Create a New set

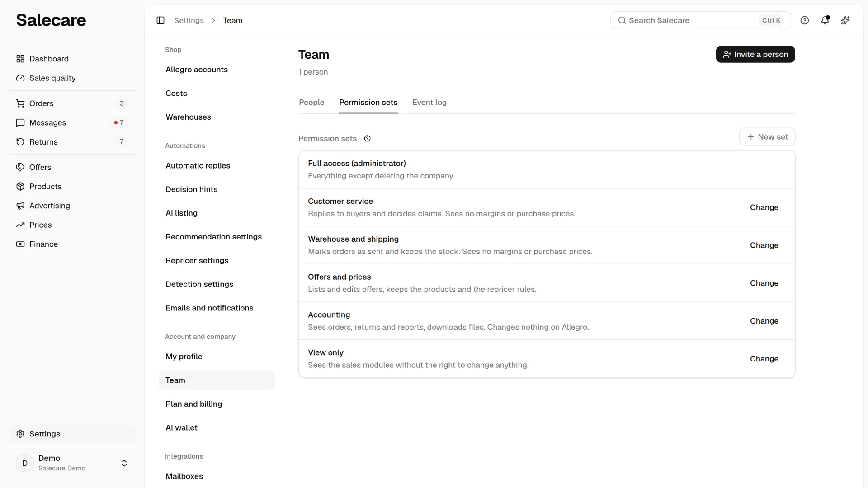pyautogui.click(x=767, y=137)
